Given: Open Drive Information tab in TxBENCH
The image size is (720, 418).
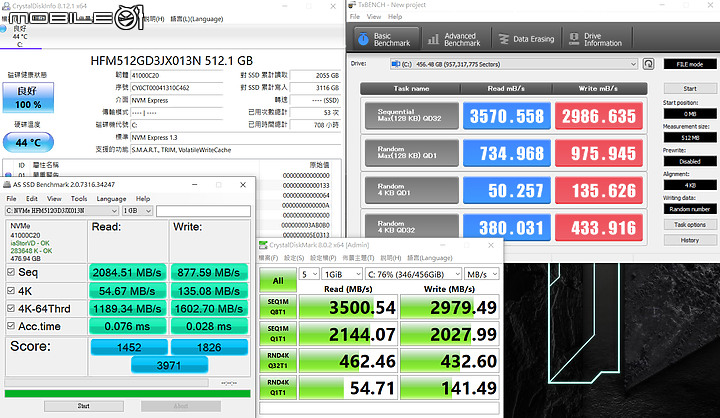Looking at the screenshot, I should pyautogui.click(x=596, y=39).
